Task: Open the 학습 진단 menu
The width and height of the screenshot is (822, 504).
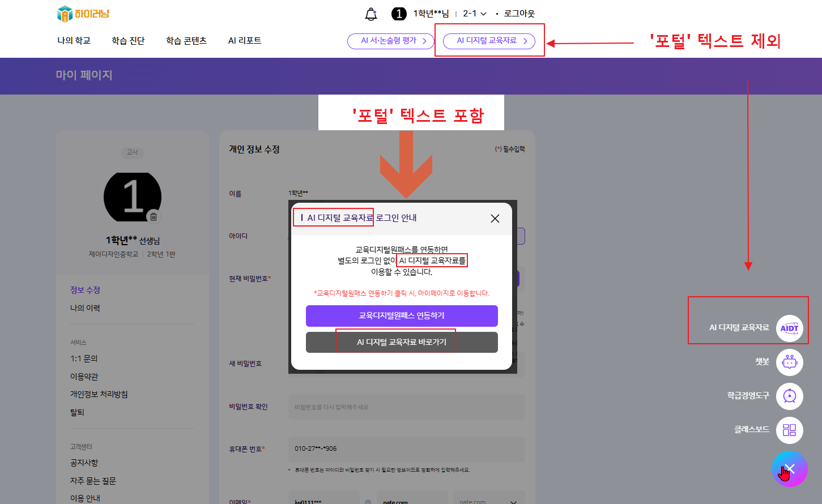Action: (128, 41)
